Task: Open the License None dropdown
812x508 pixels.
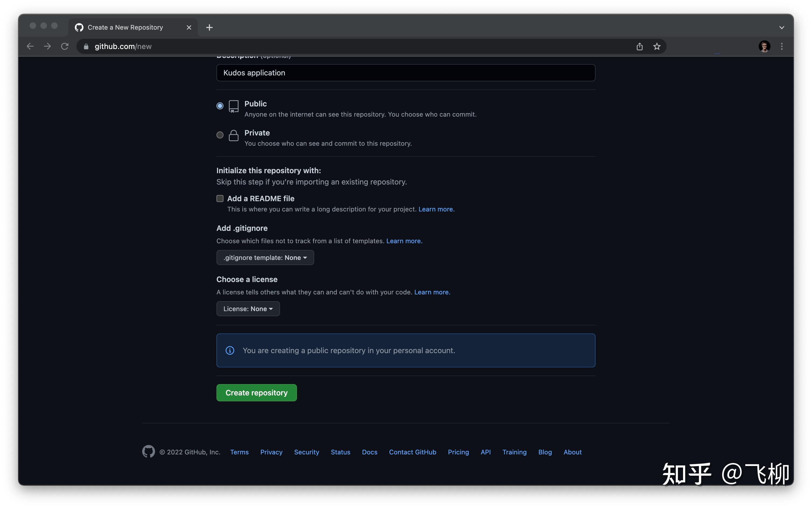Action: [x=248, y=309]
